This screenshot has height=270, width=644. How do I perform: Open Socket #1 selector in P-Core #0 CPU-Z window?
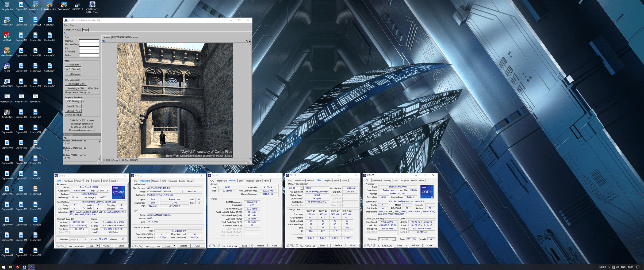pyautogui.click(x=78, y=239)
